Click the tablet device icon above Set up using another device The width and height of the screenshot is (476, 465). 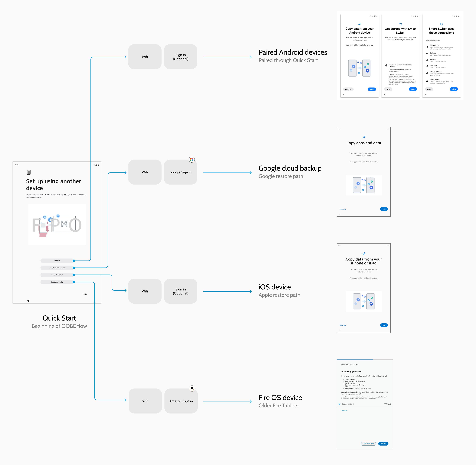[x=29, y=172]
